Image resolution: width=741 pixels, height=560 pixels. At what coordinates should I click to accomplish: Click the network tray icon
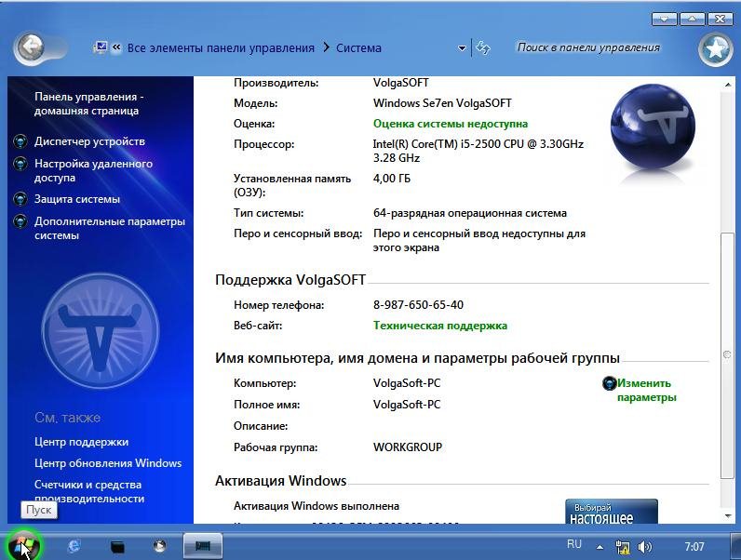(623, 546)
